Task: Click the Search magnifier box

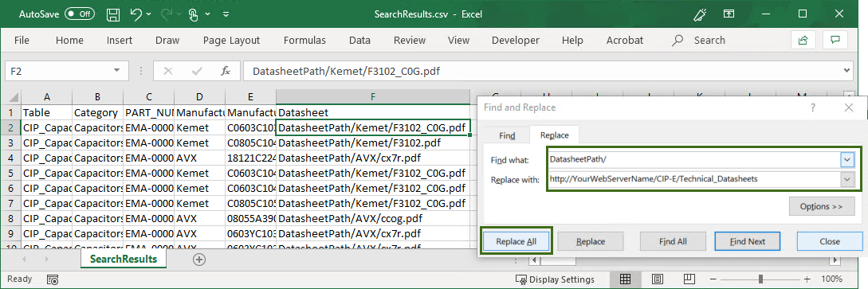Action: (x=698, y=41)
